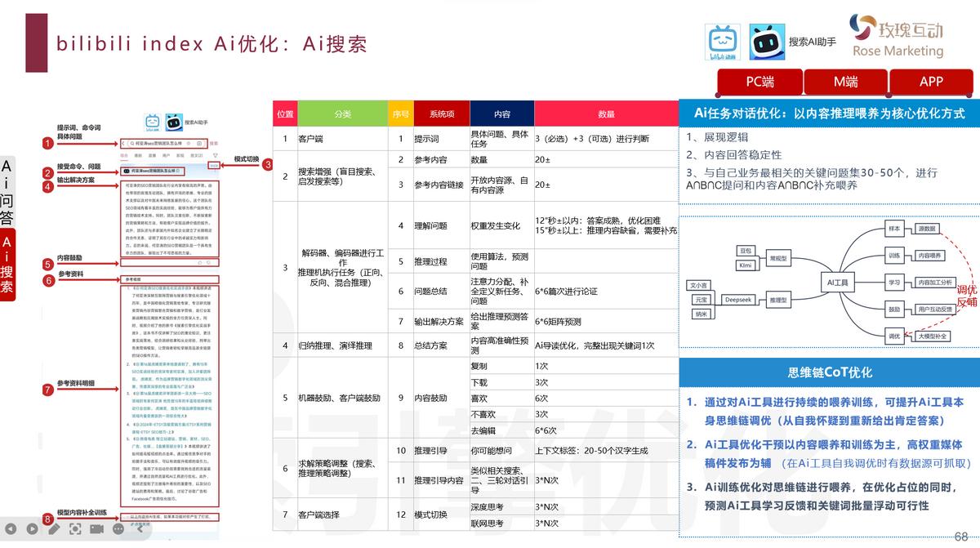The image size is (980, 548).
Task: Select the APP tab
Action: click(x=931, y=82)
